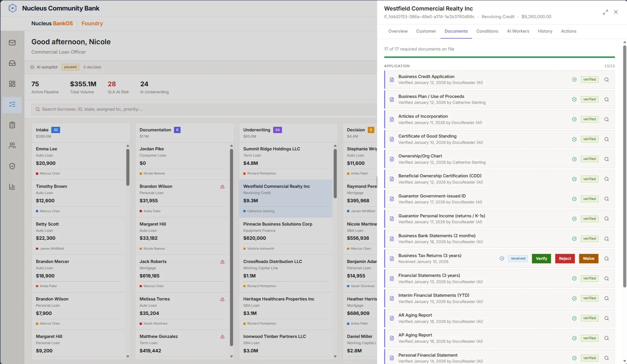
Task: Open the clipboard icon in sidebar
Action: [x=12, y=125]
